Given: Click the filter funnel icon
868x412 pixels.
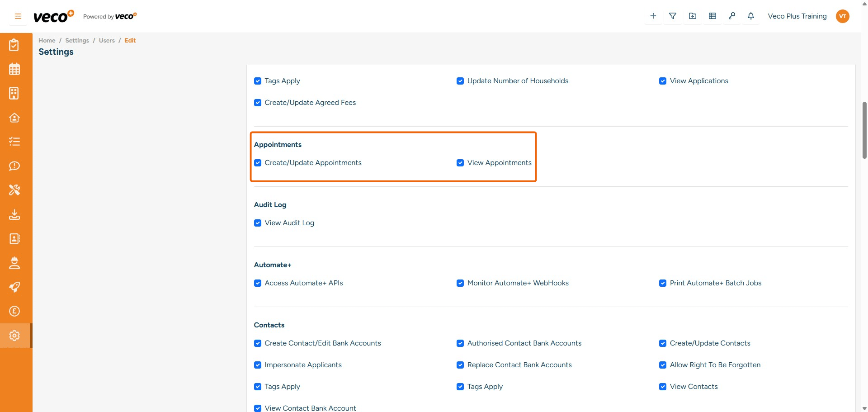Looking at the screenshot, I should pyautogui.click(x=673, y=16).
